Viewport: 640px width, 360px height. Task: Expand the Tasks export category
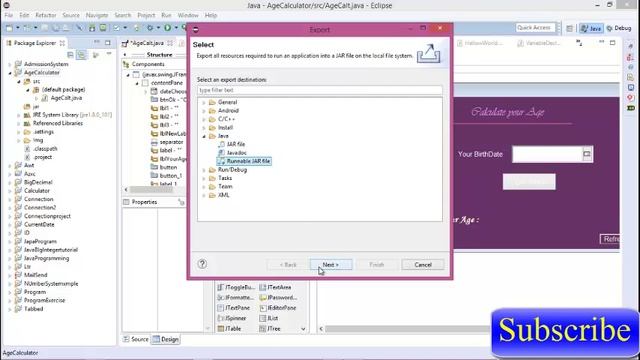coord(204,178)
